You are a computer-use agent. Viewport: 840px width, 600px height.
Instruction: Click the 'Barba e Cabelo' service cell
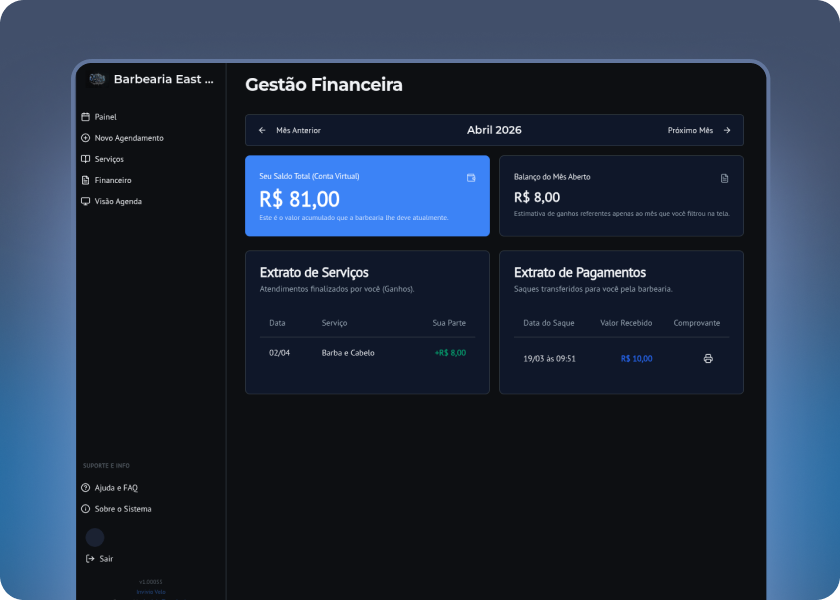click(348, 353)
